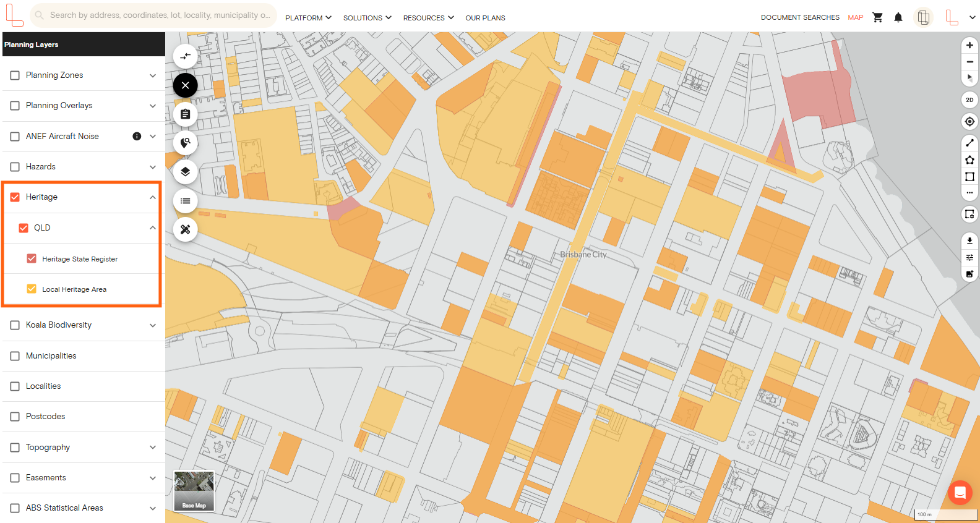Enable the Planning Zones layer checkbox
980x523 pixels.
[15, 75]
